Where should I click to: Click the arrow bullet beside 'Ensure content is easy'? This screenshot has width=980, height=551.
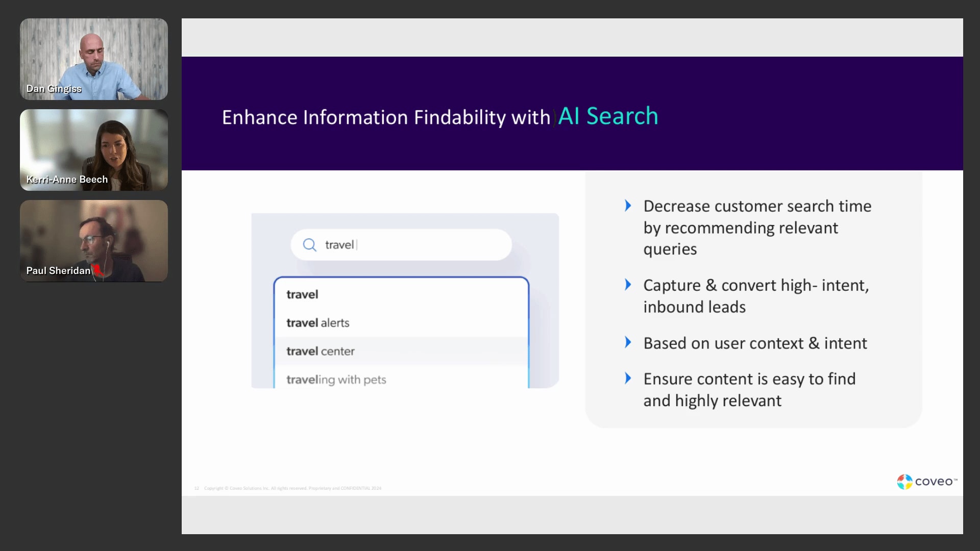coord(628,378)
